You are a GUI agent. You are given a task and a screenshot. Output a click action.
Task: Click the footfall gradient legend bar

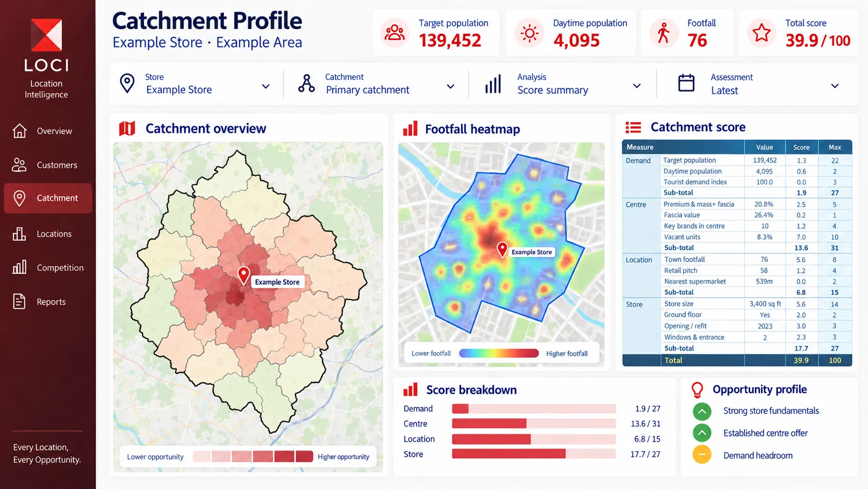tap(499, 353)
